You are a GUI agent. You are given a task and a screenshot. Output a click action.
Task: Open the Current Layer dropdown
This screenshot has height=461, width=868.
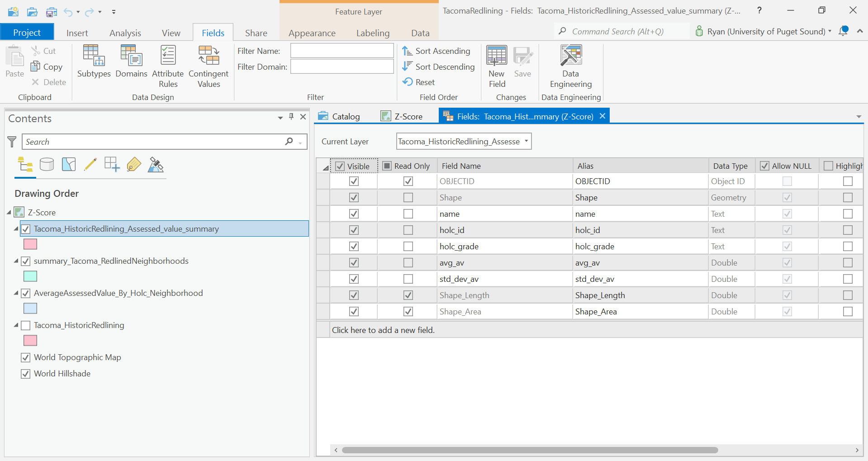pyautogui.click(x=526, y=141)
